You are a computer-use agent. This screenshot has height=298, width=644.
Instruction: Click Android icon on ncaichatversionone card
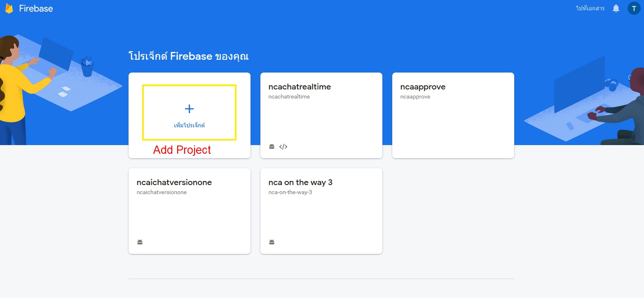coord(140,242)
